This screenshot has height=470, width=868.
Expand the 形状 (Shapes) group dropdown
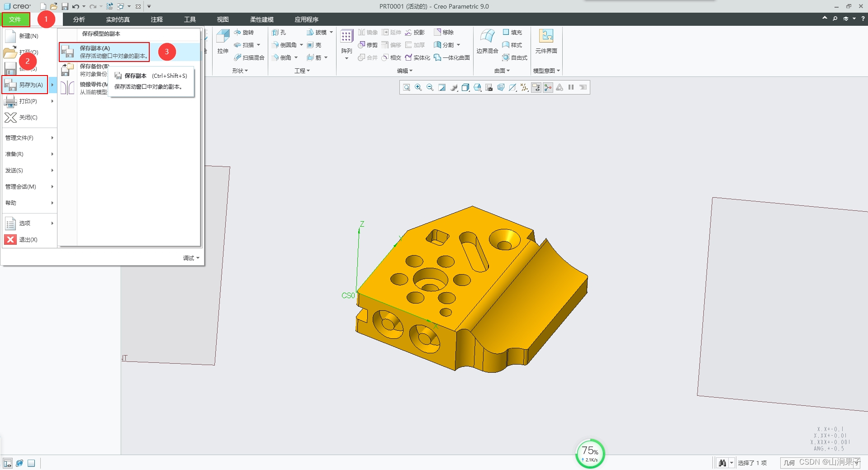tap(240, 71)
